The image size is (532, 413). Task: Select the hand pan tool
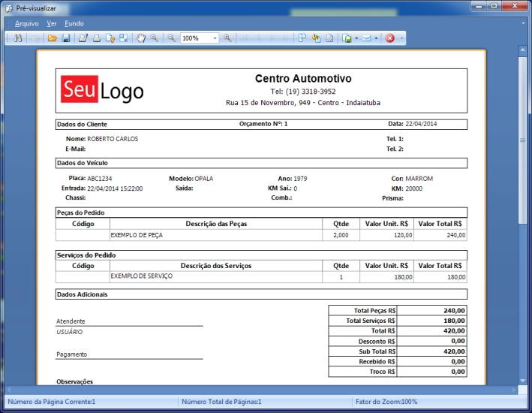click(141, 38)
